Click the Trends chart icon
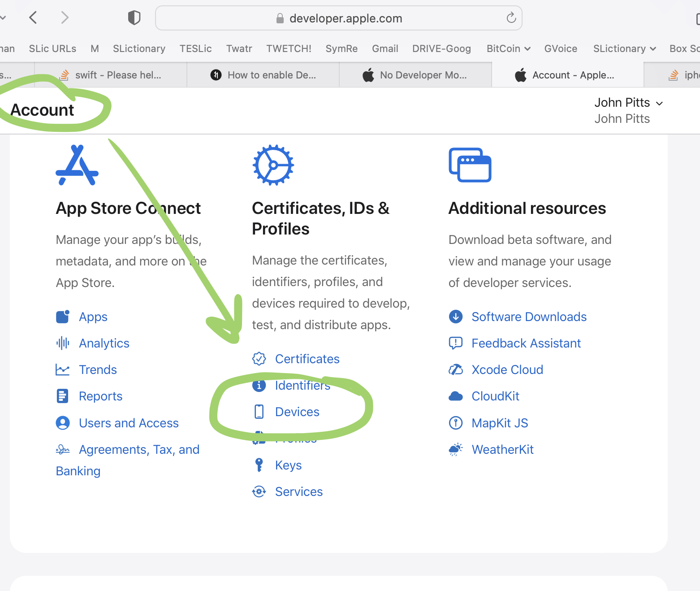The height and width of the screenshot is (591, 700). click(63, 369)
